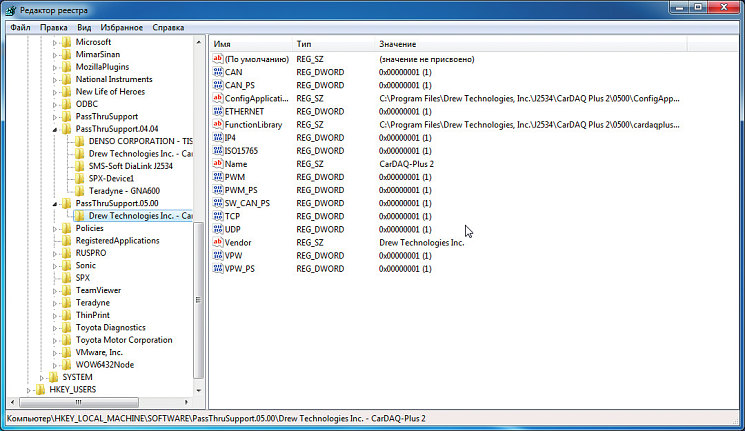Click the Drew Technologies Inc. Vendor value
This screenshot has height=431, width=745.
pyautogui.click(x=421, y=242)
